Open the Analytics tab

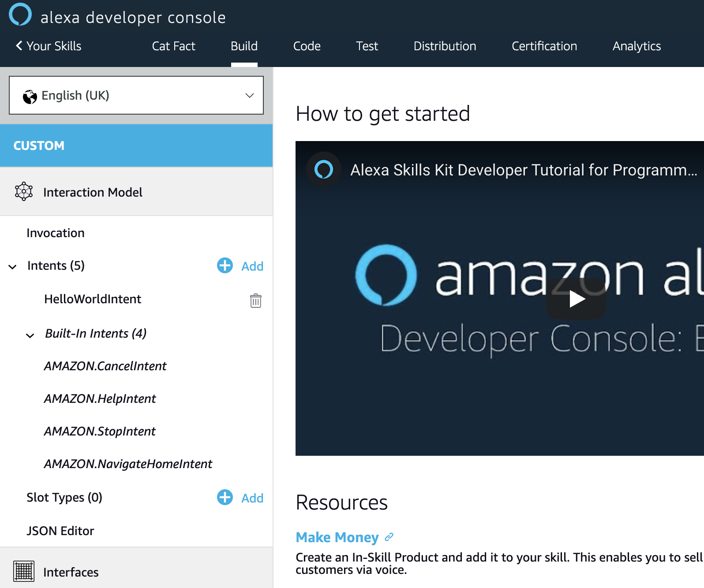(636, 46)
